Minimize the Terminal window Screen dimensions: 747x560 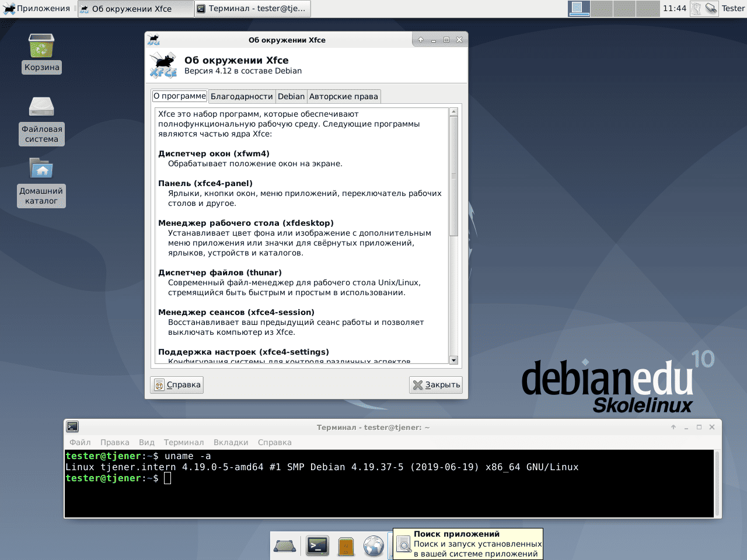tap(686, 427)
